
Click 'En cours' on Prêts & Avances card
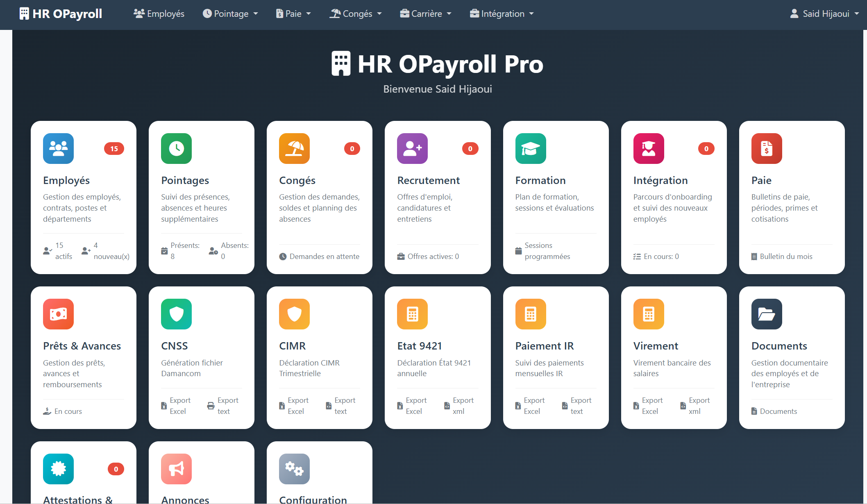[62, 411]
